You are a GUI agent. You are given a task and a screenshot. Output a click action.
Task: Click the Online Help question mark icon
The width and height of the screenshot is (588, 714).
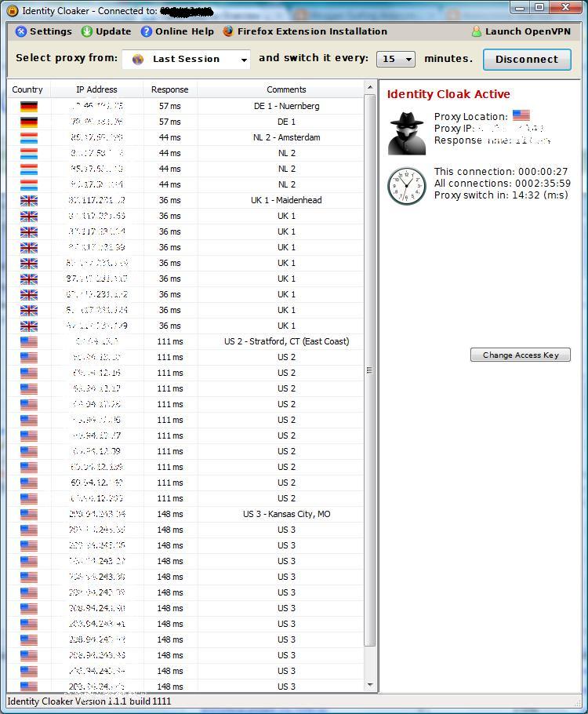coord(146,31)
